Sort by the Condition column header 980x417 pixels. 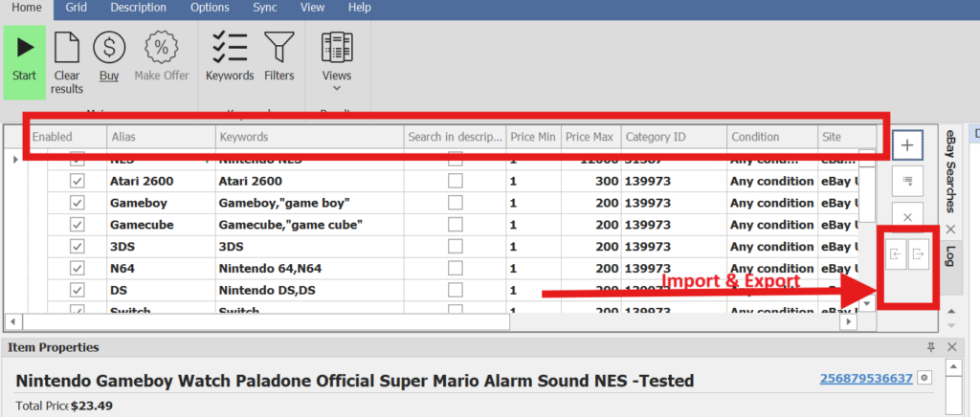tap(772, 137)
